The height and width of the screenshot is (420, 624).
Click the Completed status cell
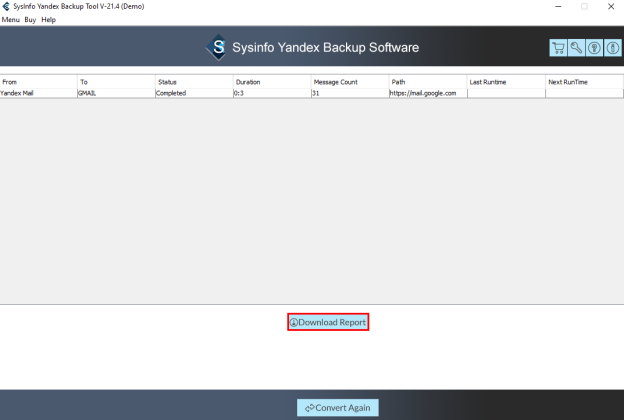(x=193, y=93)
